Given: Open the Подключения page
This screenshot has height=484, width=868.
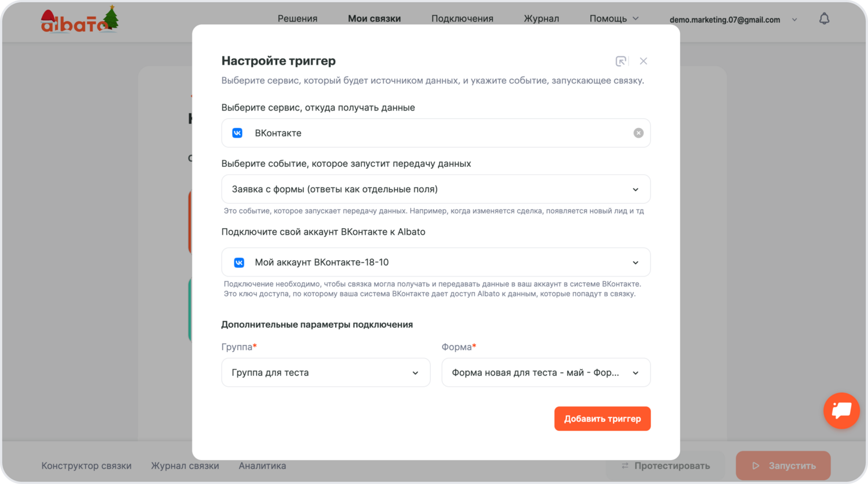Looking at the screenshot, I should click(x=462, y=19).
